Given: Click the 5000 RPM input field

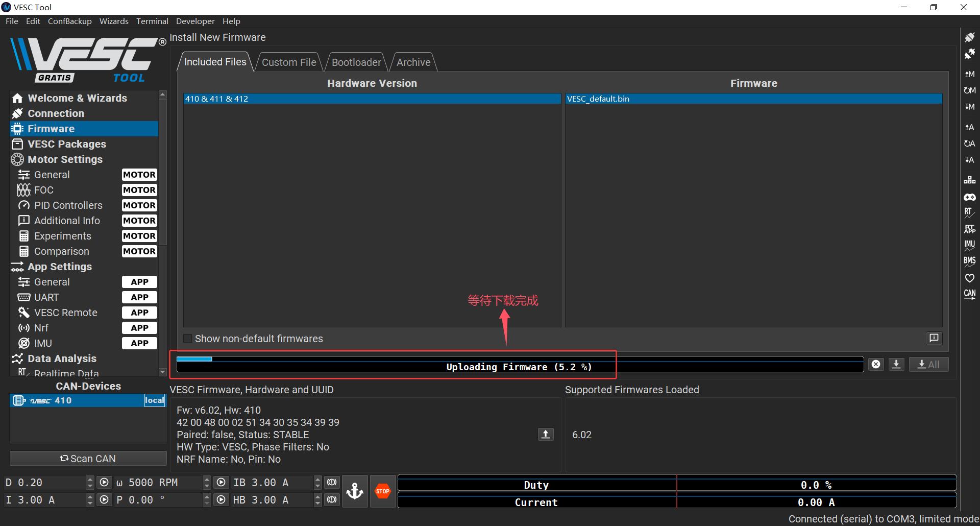Looking at the screenshot, I should click(x=158, y=483).
